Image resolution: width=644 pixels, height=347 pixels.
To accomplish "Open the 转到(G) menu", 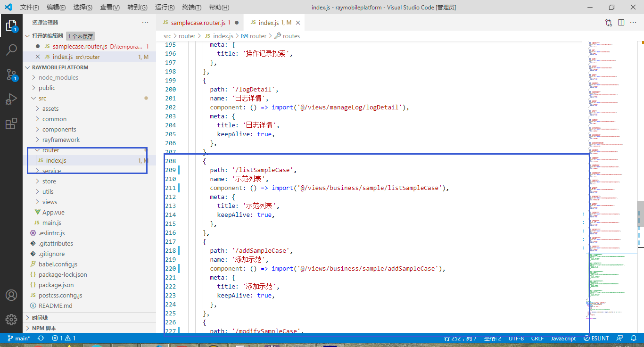I will (137, 8).
